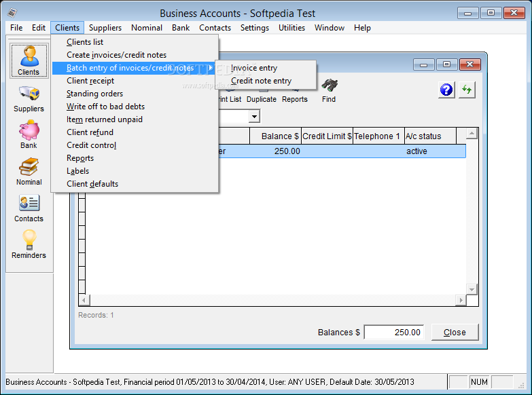Screen dimensions: 532x395
Task: Click the Find binoculars icon
Action: click(329, 90)
